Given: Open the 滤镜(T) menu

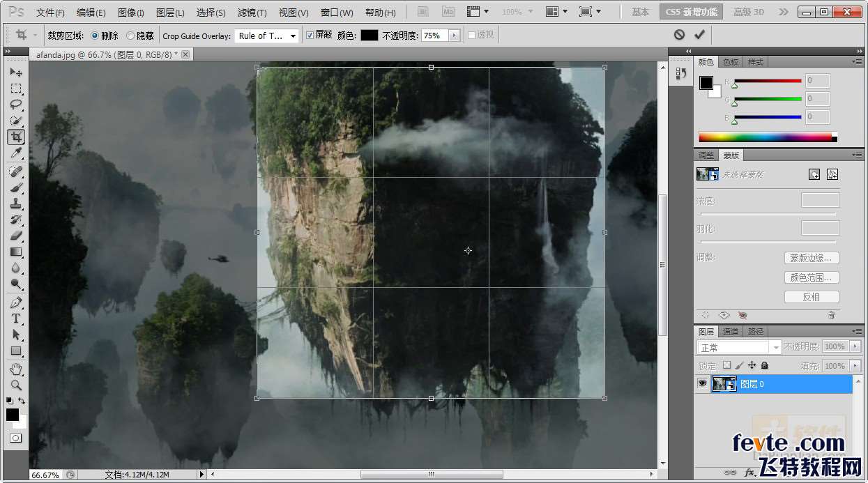Looking at the screenshot, I should point(252,13).
